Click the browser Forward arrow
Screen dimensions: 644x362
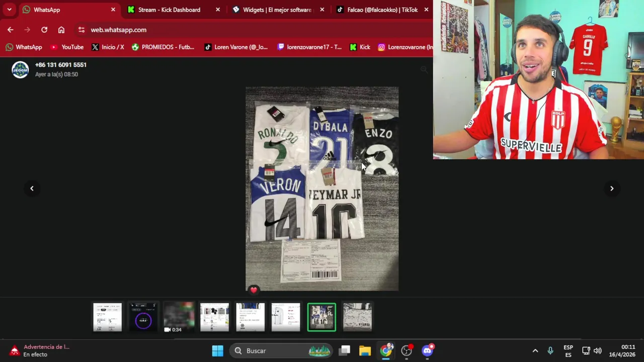[27, 30]
